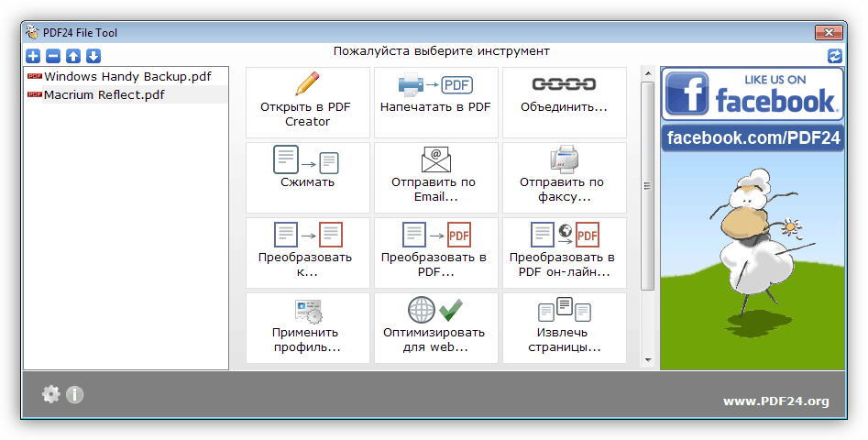The height and width of the screenshot is (440, 868).
Task: Open the www.PDF24.org link
Action: click(775, 401)
